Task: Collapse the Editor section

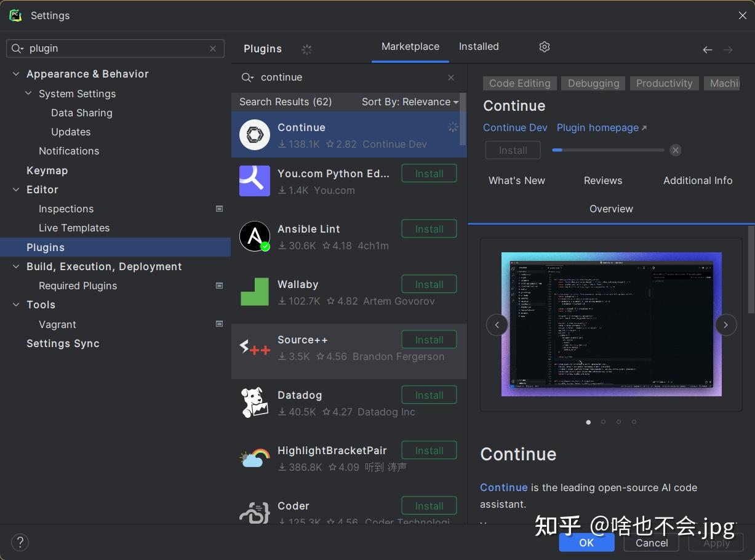Action: [x=16, y=190]
